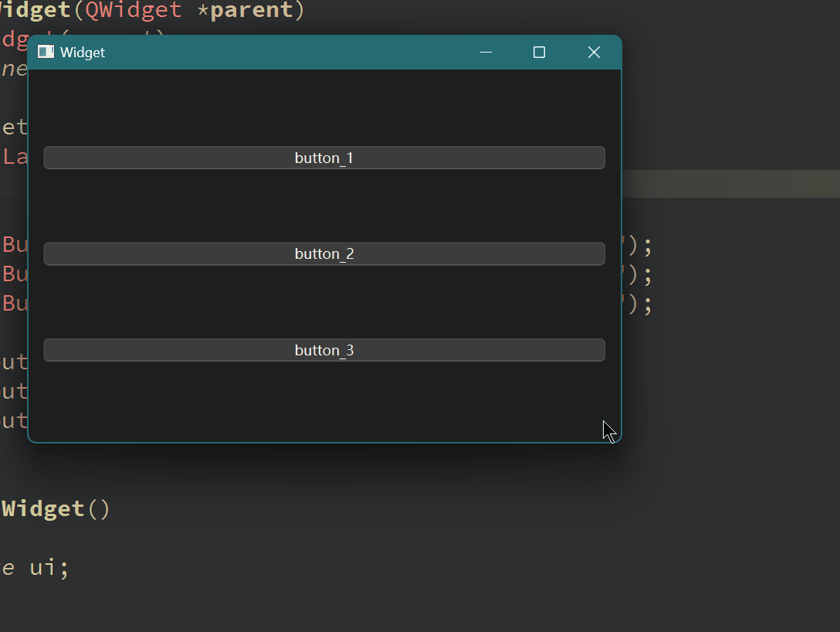Viewport: 840px width, 632px height.
Task: Click empty area above button_1
Action: pos(324,108)
